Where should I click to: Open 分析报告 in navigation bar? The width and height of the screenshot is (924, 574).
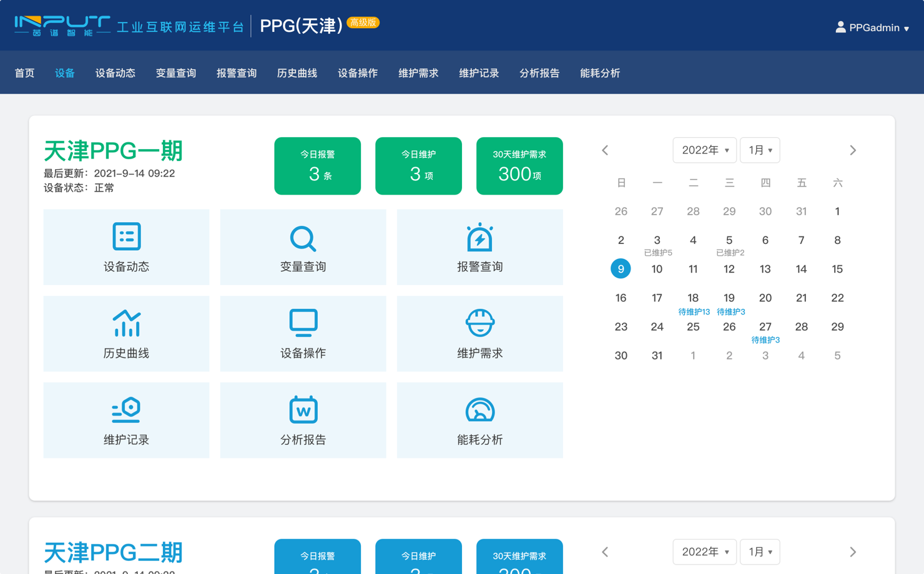(539, 73)
